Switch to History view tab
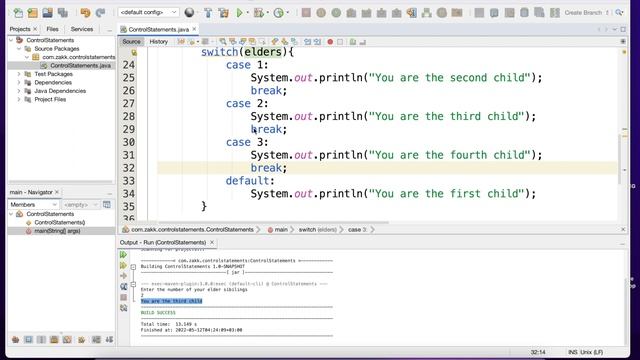The width and height of the screenshot is (640, 360). [x=158, y=42]
